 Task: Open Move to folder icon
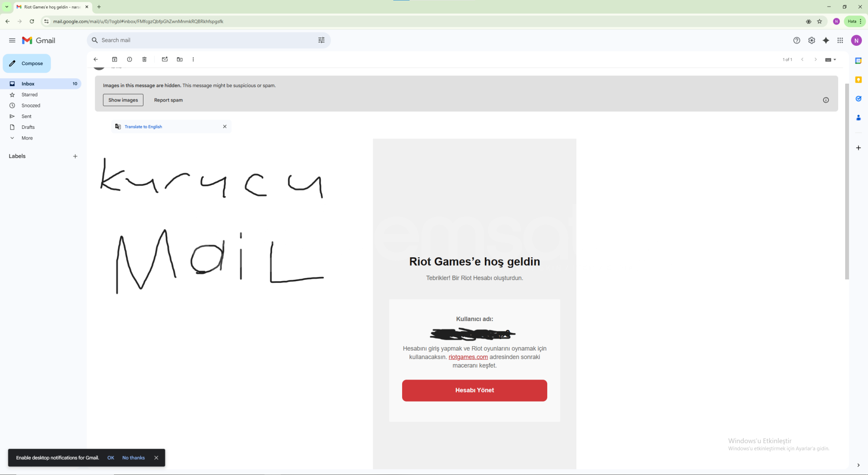179,59
